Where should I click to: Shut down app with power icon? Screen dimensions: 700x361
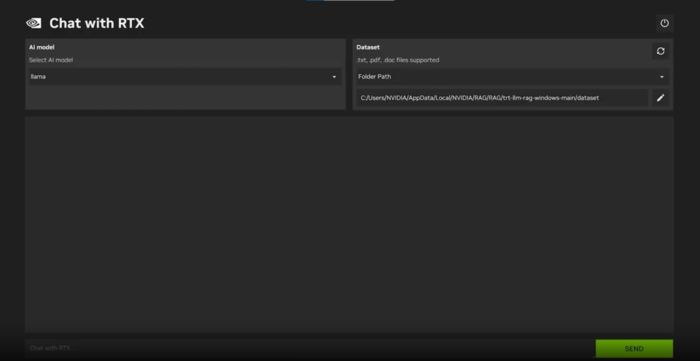click(x=664, y=23)
